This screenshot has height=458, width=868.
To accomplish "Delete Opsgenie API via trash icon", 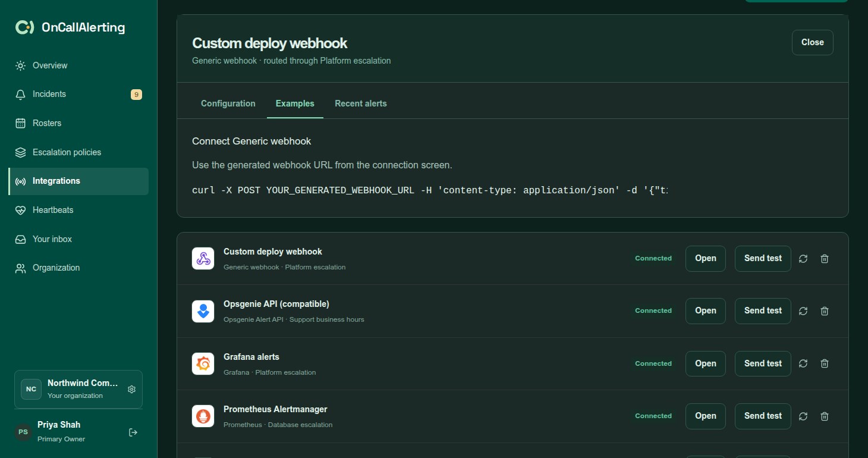I will click(x=825, y=311).
